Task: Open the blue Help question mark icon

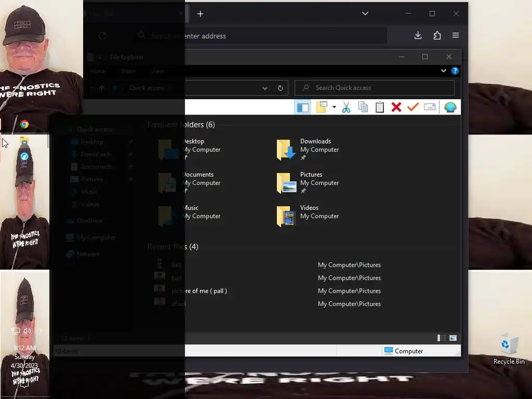Action: pos(455,71)
